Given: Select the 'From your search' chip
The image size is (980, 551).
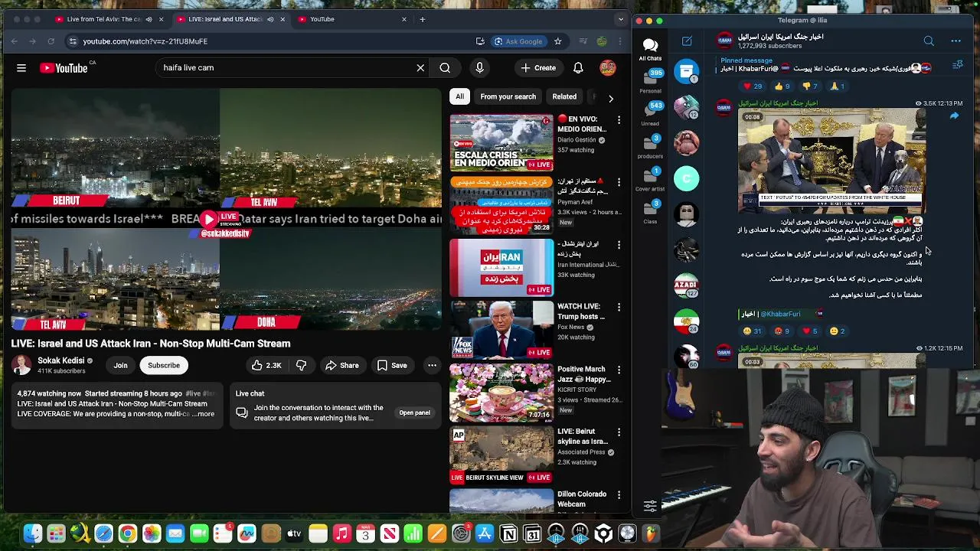Looking at the screenshot, I should tap(508, 97).
